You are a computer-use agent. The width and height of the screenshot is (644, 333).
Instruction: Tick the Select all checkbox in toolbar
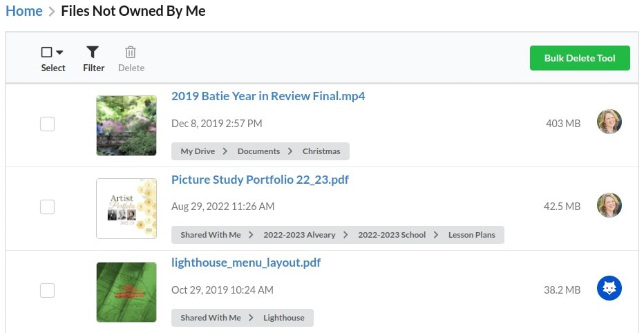click(x=47, y=52)
